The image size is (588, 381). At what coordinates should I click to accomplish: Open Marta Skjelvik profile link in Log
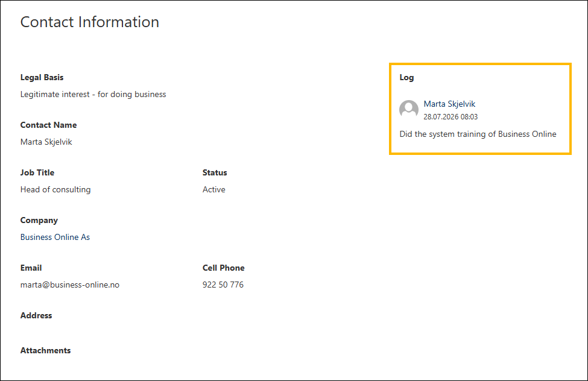(x=449, y=104)
